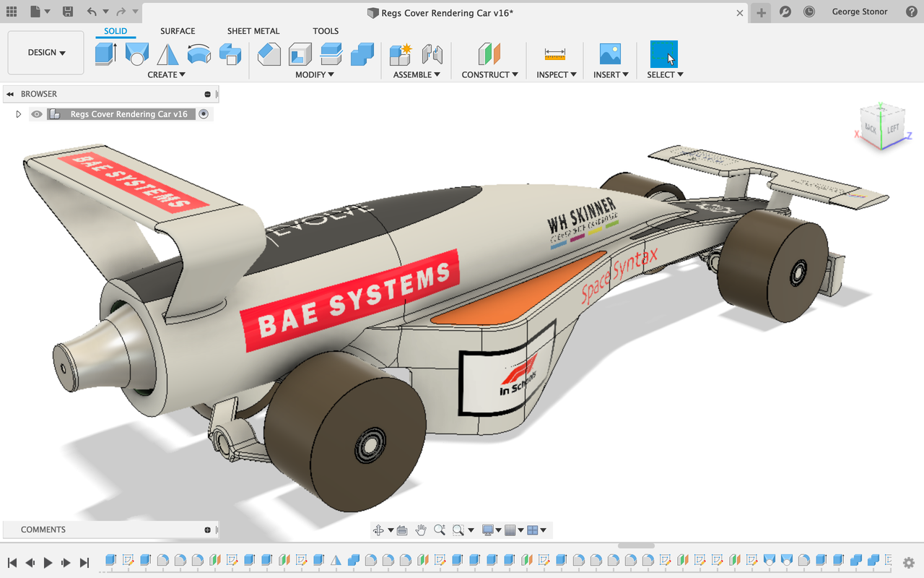This screenshot has width=924, height=578.
Task: Click the New Component icon in Assemble
Action: (x=401, y=54)
